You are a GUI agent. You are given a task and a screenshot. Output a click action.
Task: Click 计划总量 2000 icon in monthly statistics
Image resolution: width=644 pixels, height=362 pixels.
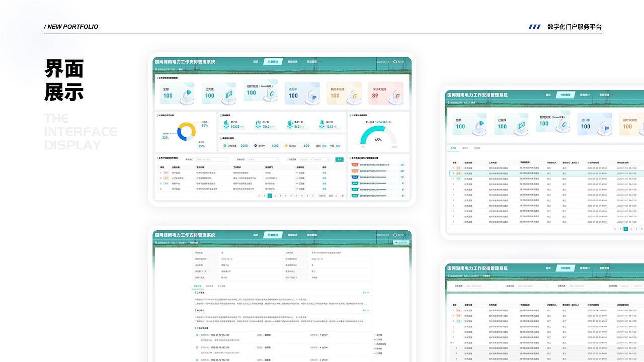224,146
